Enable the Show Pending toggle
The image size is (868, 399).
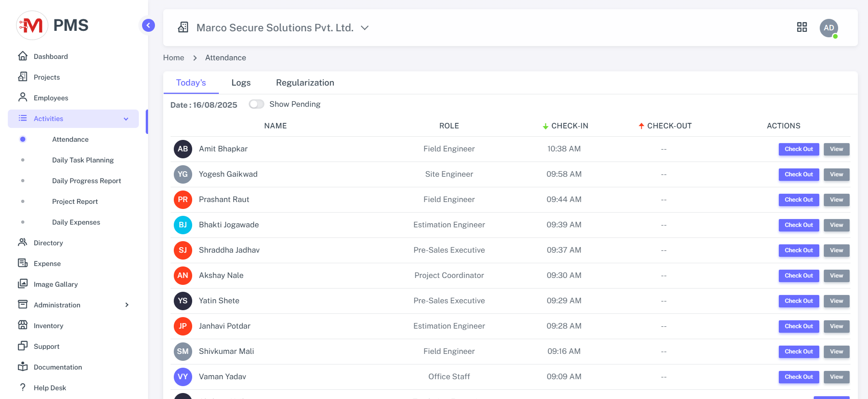(257, 104)
